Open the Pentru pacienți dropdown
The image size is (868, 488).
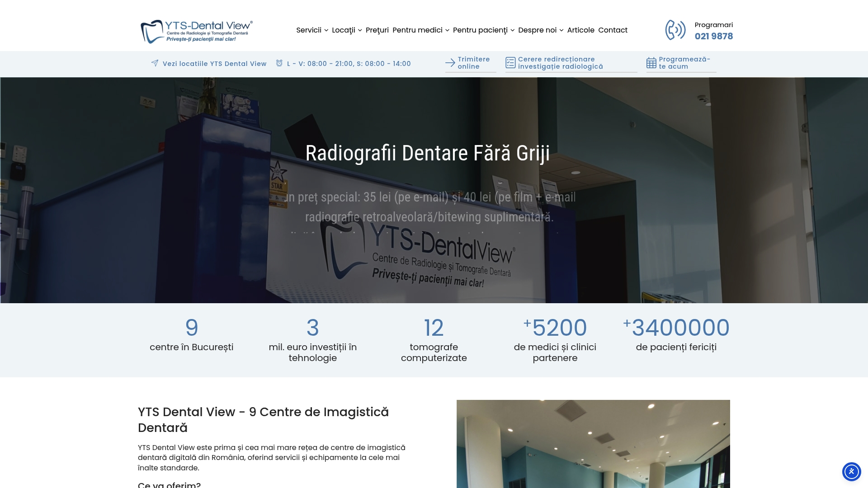(x=483, y=30)
